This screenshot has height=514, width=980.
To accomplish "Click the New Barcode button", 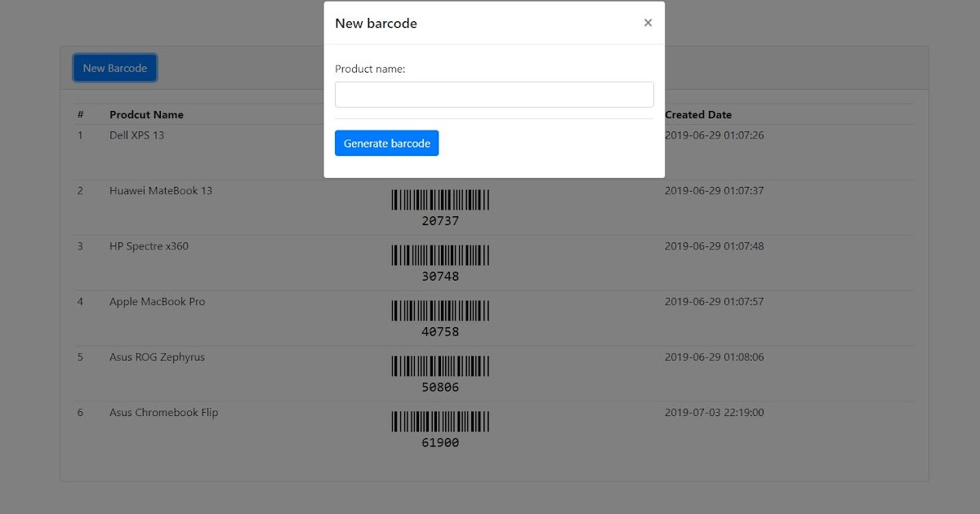I will pos(114,68).
